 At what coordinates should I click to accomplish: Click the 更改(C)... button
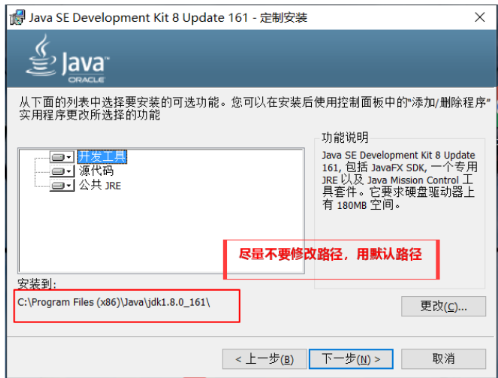(443, 306)
